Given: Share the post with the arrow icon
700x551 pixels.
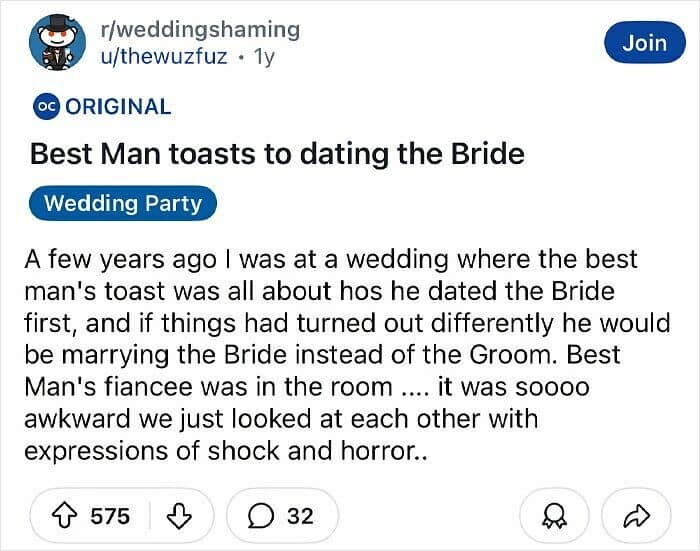Looking at the screenshot, I should (636, 516).
